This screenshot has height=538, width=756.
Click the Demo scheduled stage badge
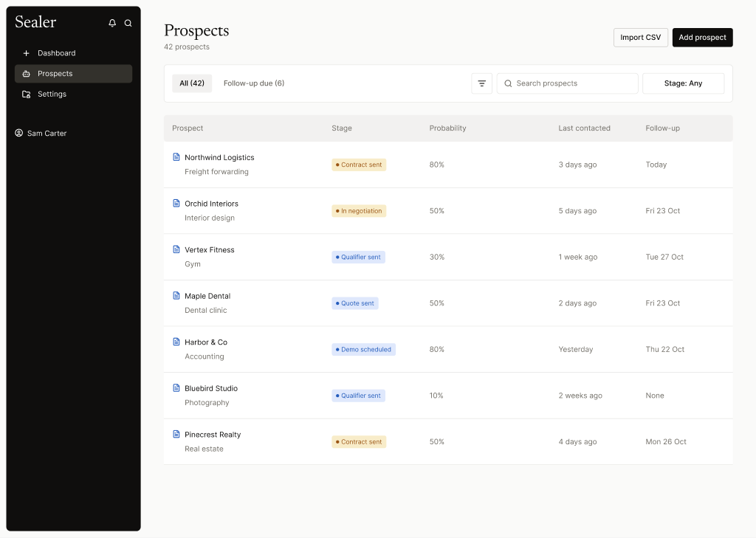[363, 350]
